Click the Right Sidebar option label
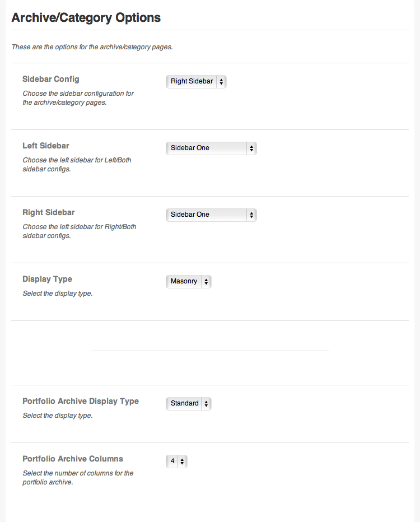Screen dimensions: 420x522 coord(49,213)
